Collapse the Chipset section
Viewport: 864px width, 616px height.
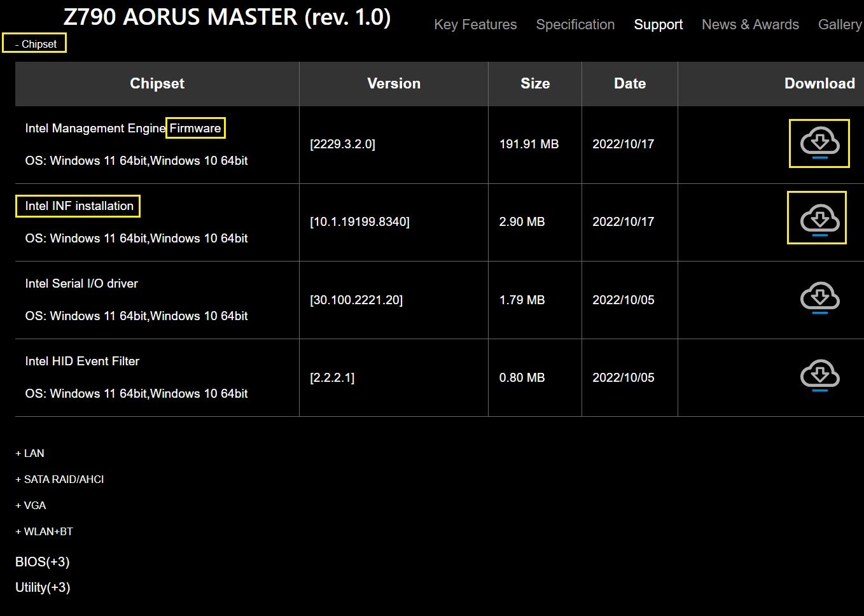36,44
